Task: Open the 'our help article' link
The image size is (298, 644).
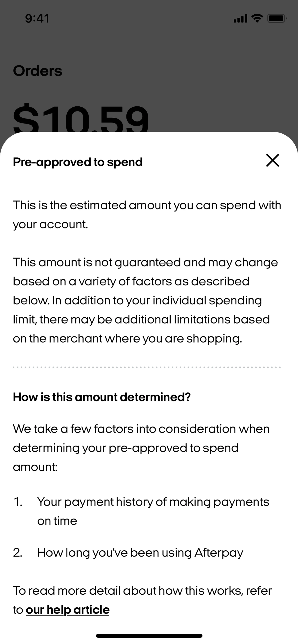Action: (x=68, y=610)
